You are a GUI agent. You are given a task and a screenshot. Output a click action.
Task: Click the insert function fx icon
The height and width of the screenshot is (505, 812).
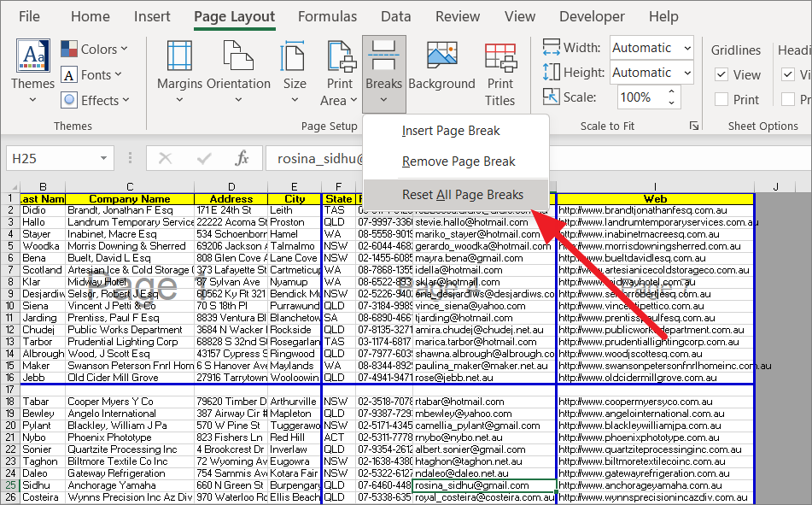242,158
